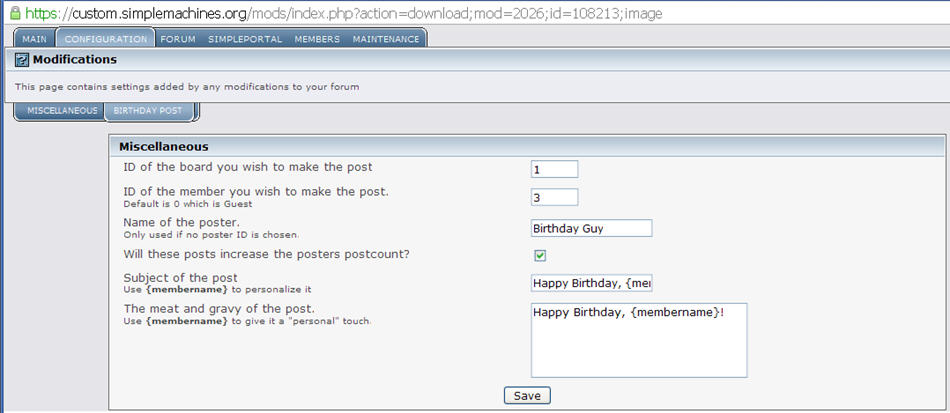This screenshot has height=413, width=950.
Task: Open the Main menu tab
Action: pyautogui.click(x=35, y=39)
